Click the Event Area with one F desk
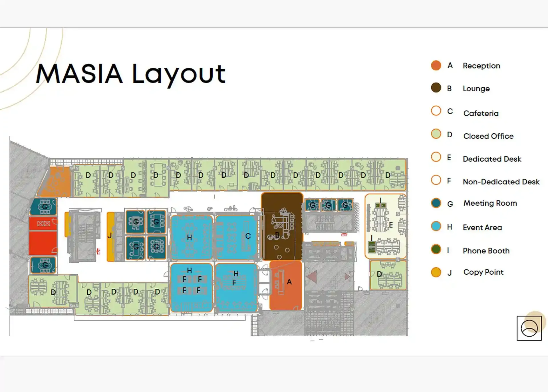 pyautogui.click(x=236, y=288)
